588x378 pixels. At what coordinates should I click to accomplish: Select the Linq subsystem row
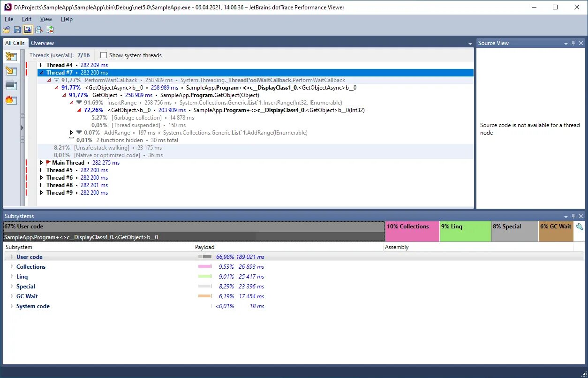(x=294, y=277)
